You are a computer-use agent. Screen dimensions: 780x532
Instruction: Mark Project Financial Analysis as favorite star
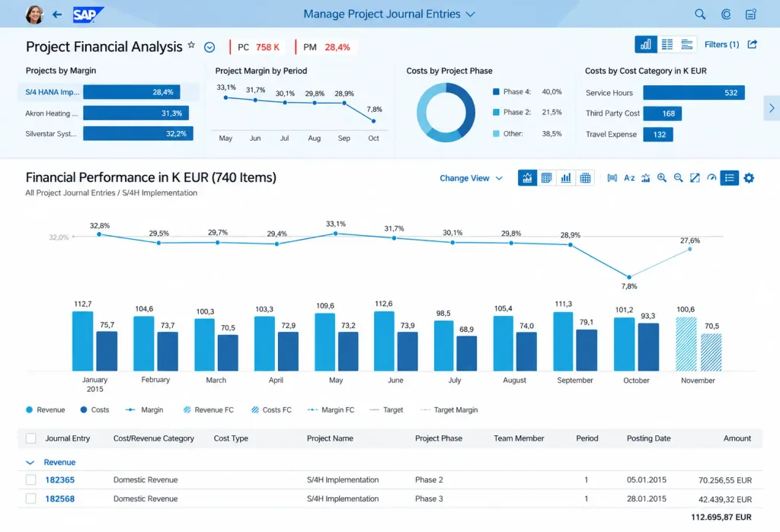point(191,45)
